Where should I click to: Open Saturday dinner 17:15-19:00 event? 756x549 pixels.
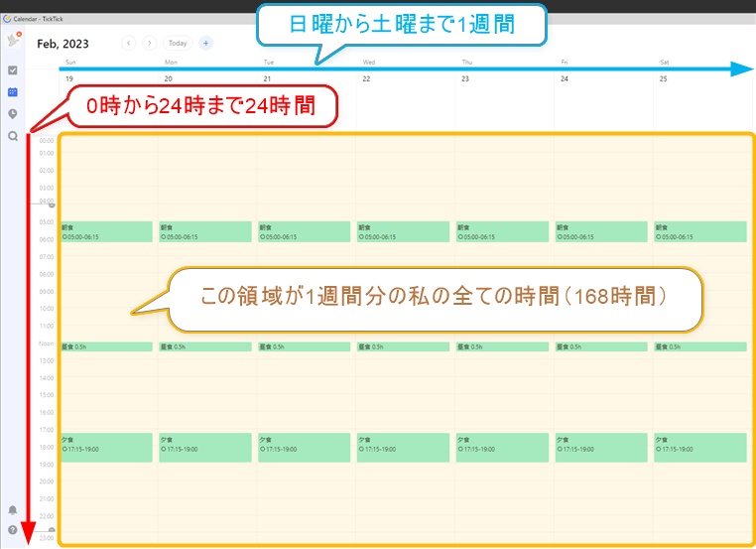(700, 448)
